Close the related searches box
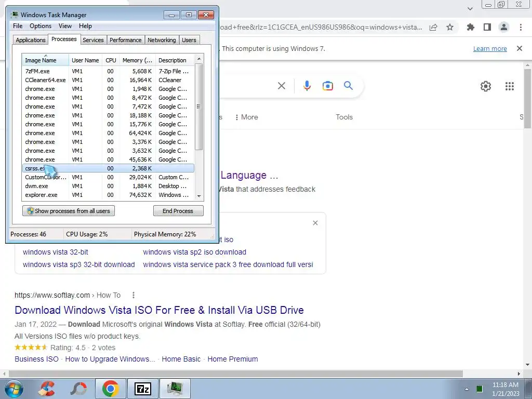532x399 pixels. (315, 223)
